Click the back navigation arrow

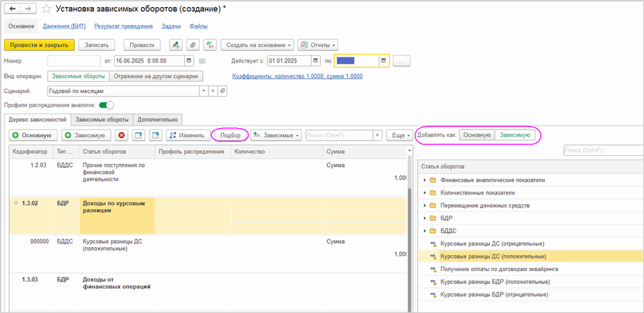(12, 9)
